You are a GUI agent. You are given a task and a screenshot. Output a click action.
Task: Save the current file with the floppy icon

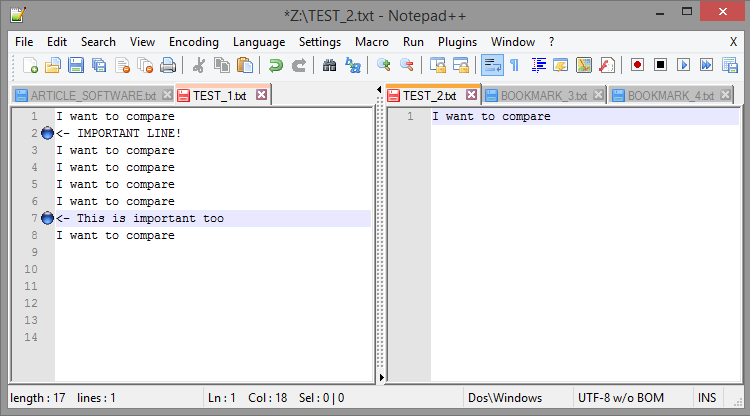pyautogui.click(x=76, y=65)
